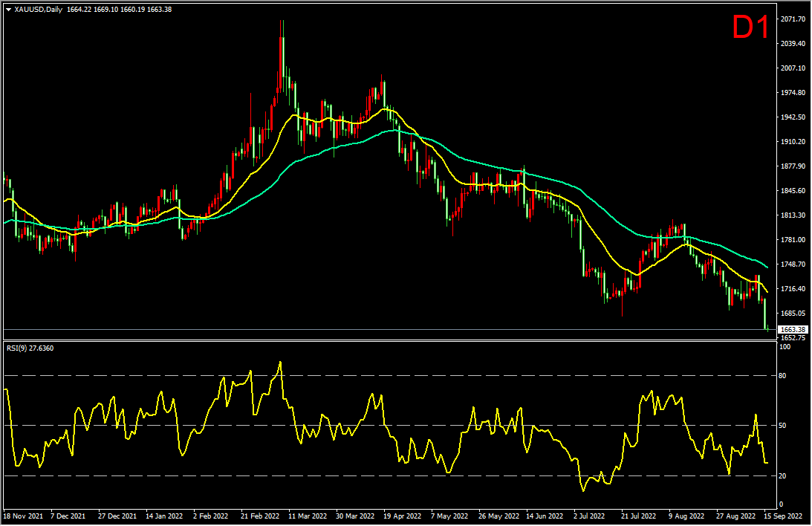Click the 19 Apr 2022 date marker
The height and width of the screenshot is (526, 812).
pyautogui.click(x=403, y=516)
